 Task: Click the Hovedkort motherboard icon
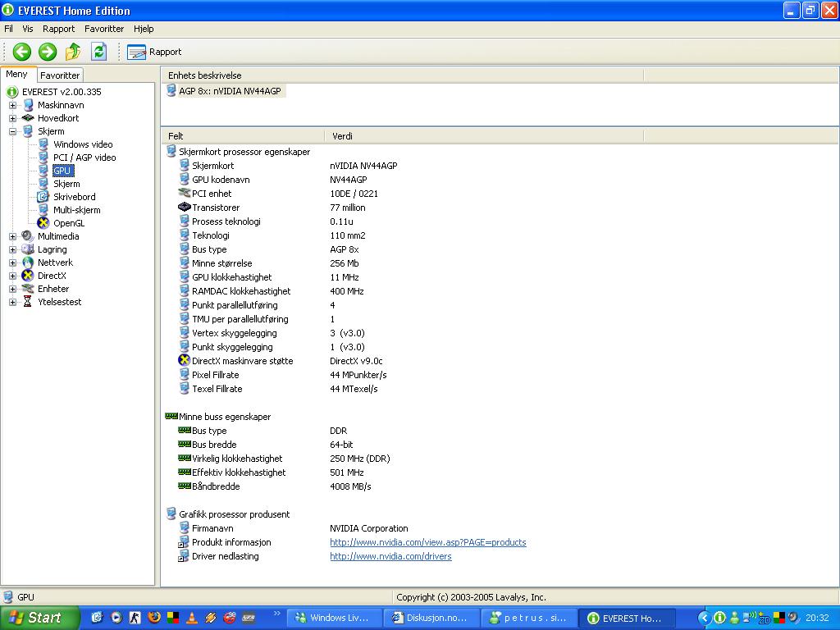(28, 118)
